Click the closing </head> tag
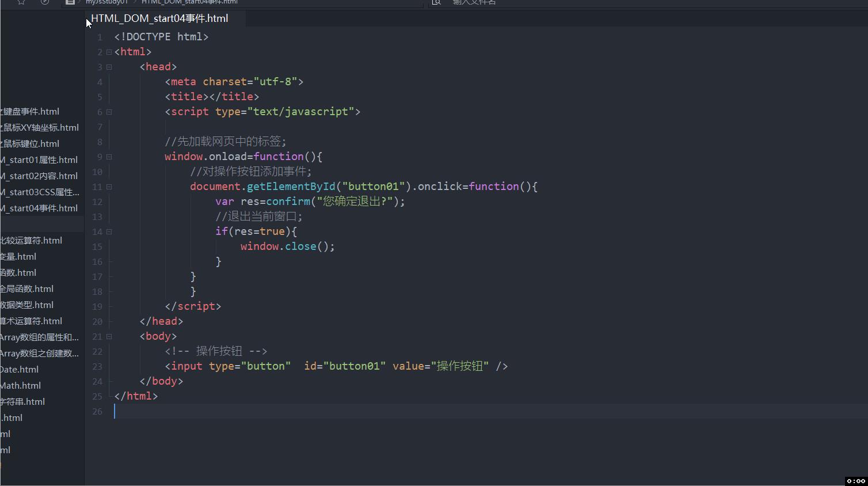 click(x=161, y=321)
